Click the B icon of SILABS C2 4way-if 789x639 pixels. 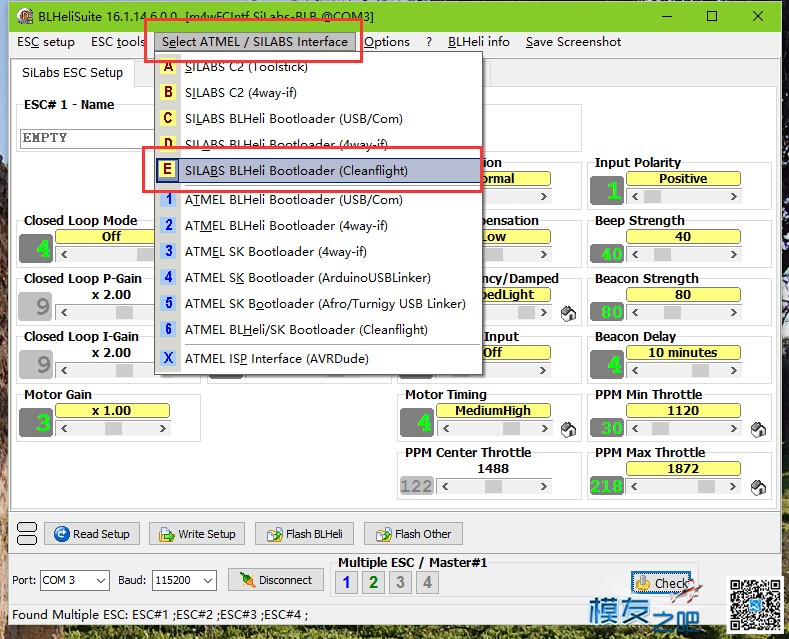168,92
